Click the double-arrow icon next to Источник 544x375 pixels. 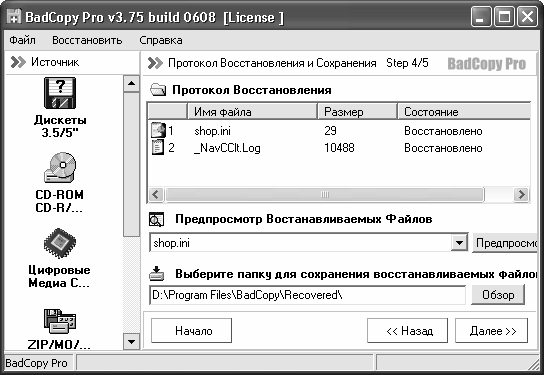click(18, 62)
